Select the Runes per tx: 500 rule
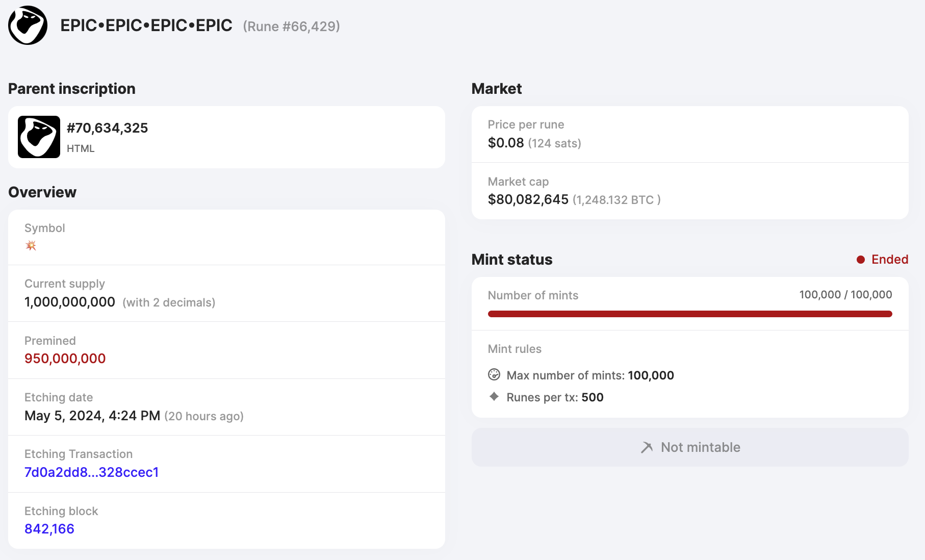This screenshot has width=925, height=560. pyautogui.click(x=555, y=397)
